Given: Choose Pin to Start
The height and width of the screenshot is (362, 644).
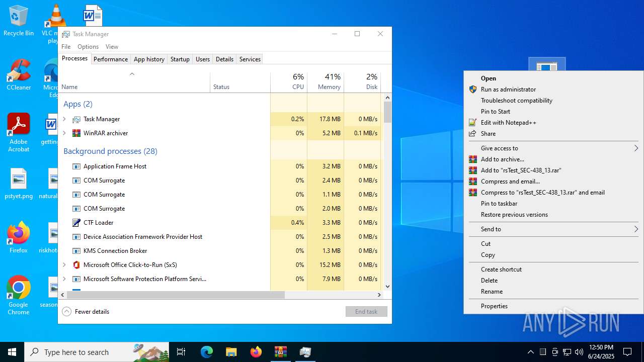Looking at the screenshot, I should coord(553,112).
